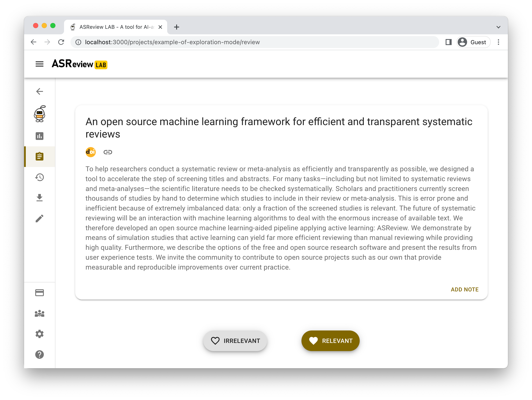The image size is (532, 400).
Task: Select the edit/pencil icon
Action: (x=40, y=218)
